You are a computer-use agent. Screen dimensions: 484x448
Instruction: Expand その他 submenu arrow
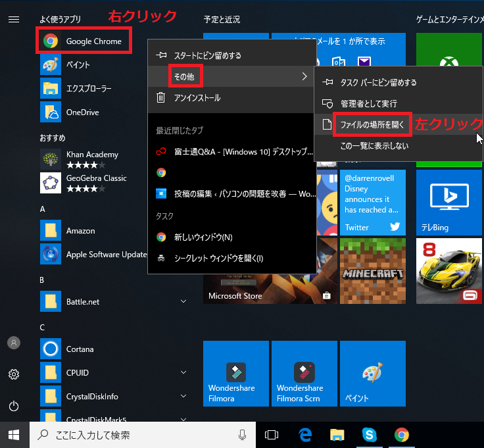(304, 76)
